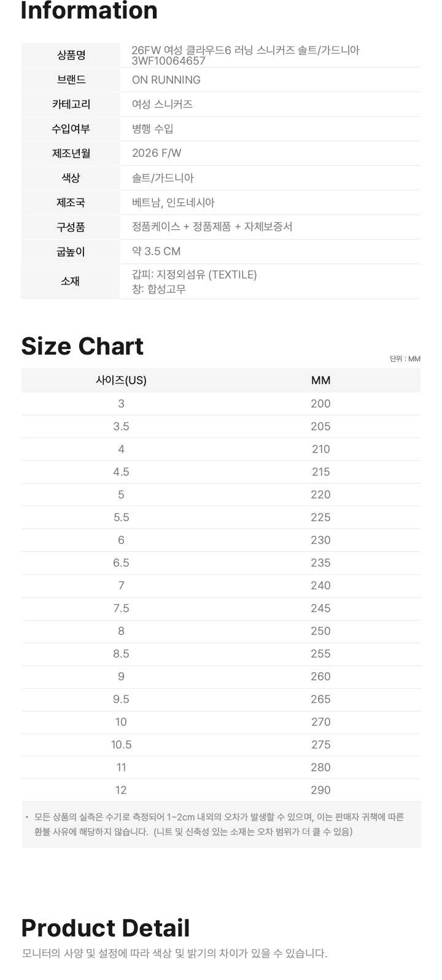Select the size 8.5 row

(221, 654)
